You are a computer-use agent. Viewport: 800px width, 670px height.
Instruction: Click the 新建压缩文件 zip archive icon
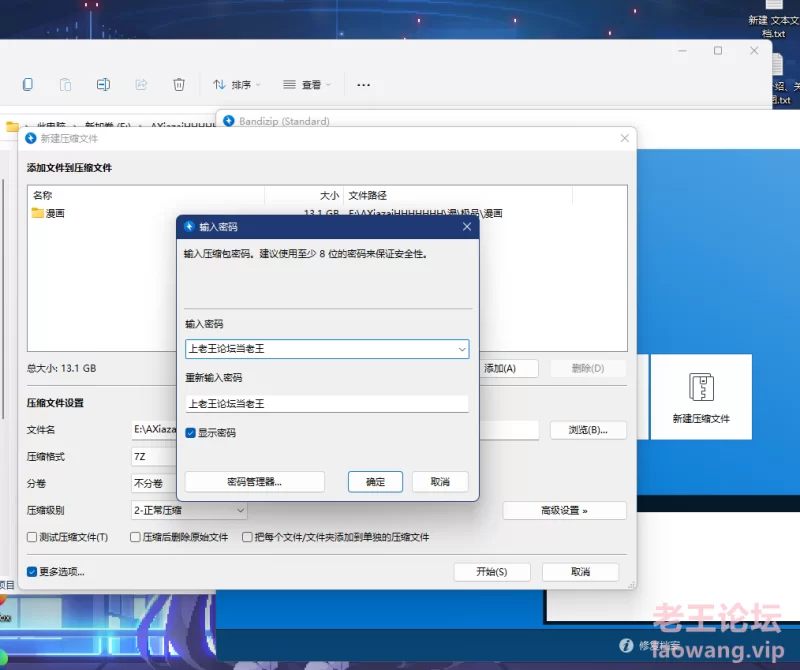[700, 388]
